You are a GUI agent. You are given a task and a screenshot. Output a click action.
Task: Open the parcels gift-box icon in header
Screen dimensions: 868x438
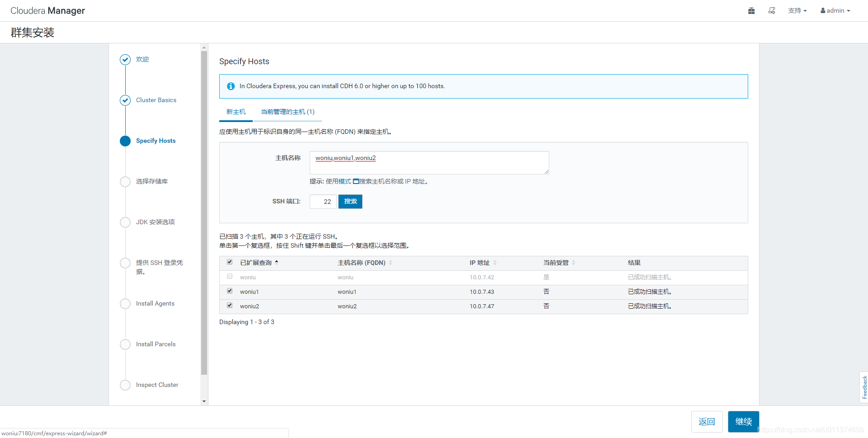(751, 10)
